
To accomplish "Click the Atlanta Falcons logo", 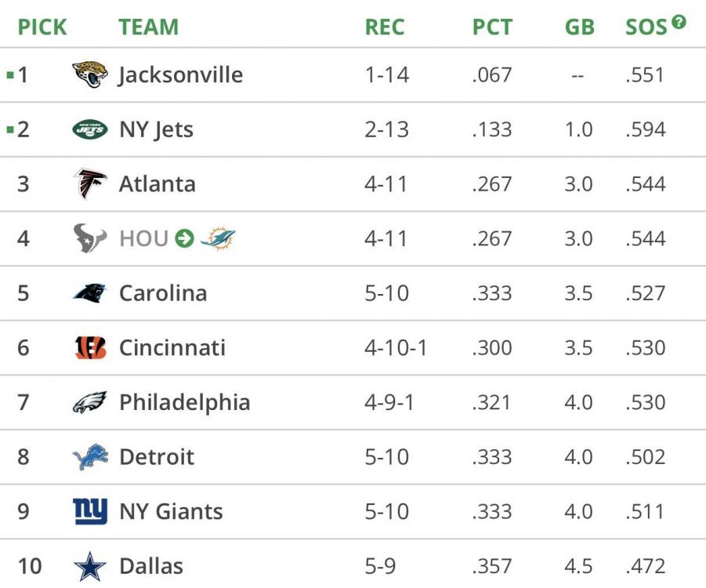I will pyautogui.click(x=90, y=184).
